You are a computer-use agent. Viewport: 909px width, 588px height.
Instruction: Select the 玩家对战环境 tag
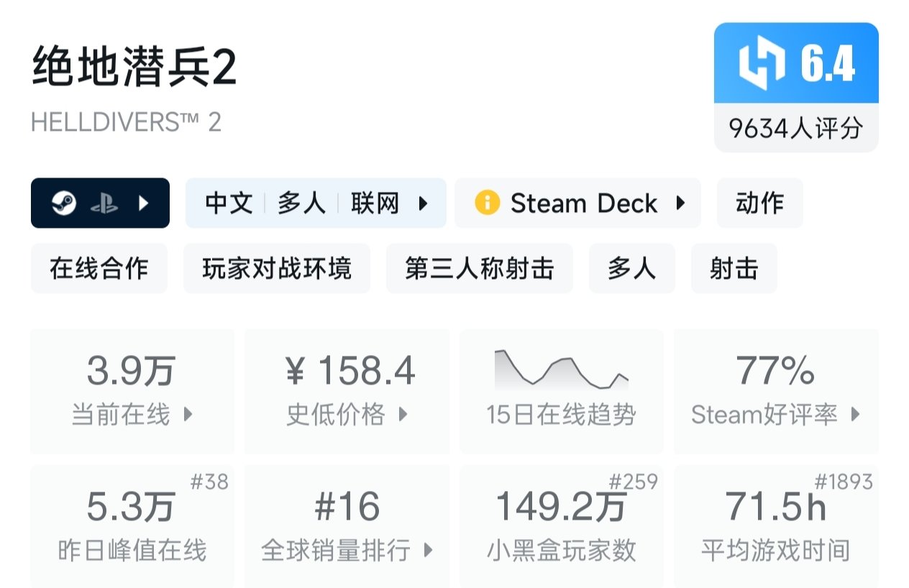pyautogui.click(x=277, y=268)
